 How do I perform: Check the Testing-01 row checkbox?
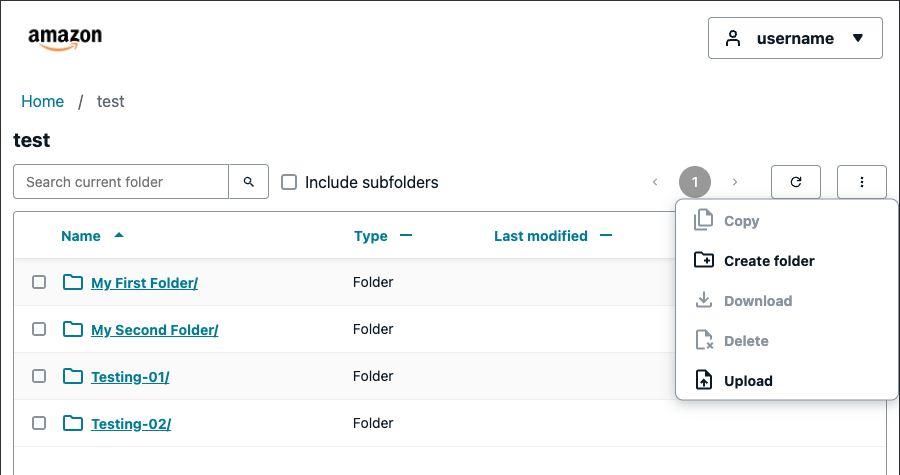coord(39,376)
